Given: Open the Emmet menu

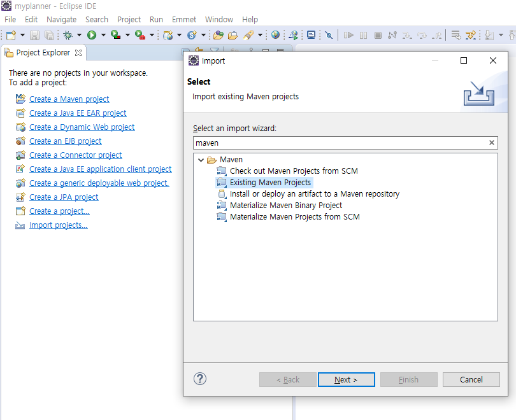Looking at the screenshot, I should tap(184, 19).
